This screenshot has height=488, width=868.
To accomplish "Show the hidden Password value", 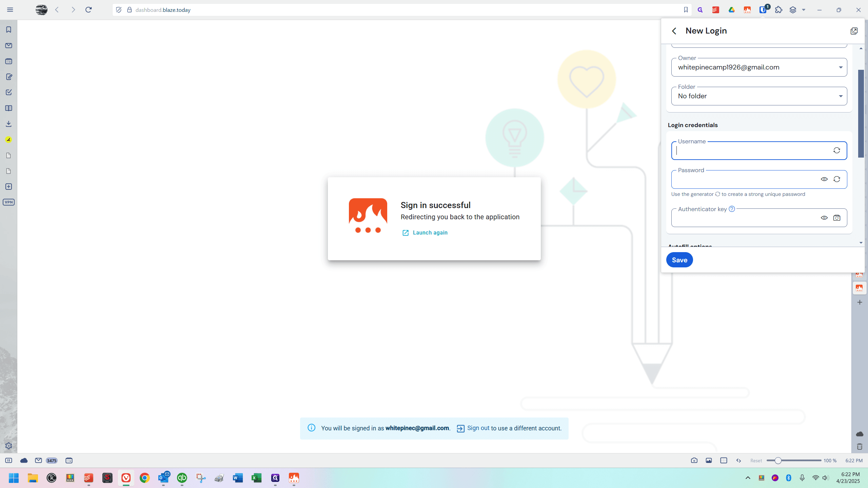I will [824, 179].
